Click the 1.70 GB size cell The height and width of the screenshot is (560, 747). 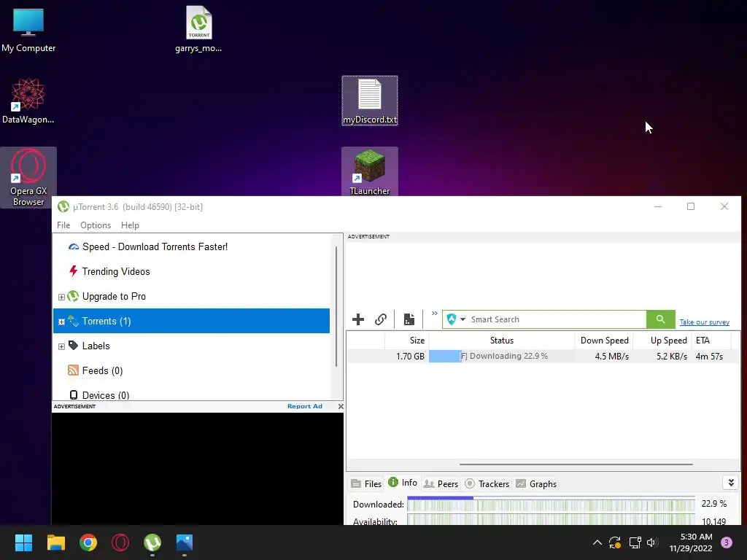point(410,356)
